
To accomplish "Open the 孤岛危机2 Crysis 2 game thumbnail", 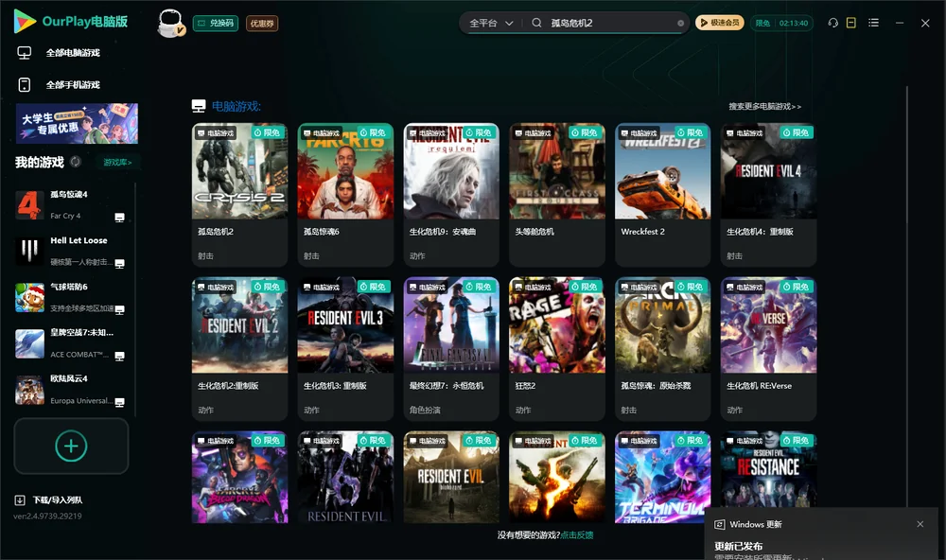I will 239,171.
